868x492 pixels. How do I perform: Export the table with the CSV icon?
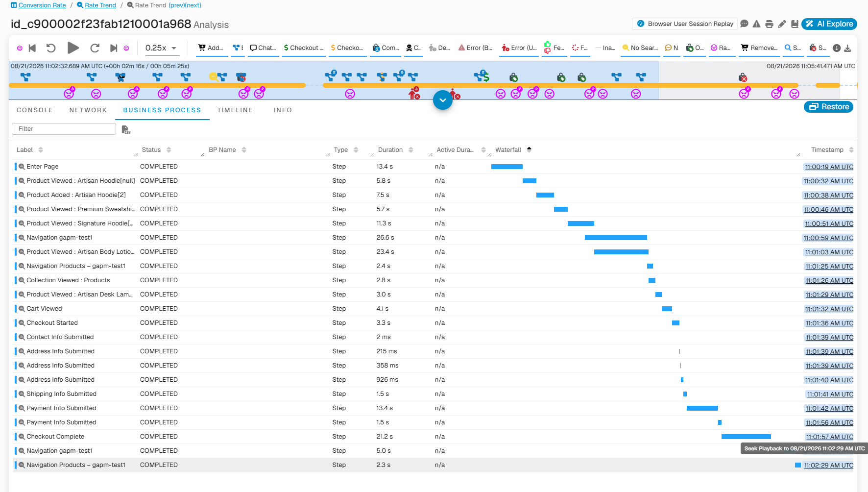pyautogui.click(x=126, y=129)
